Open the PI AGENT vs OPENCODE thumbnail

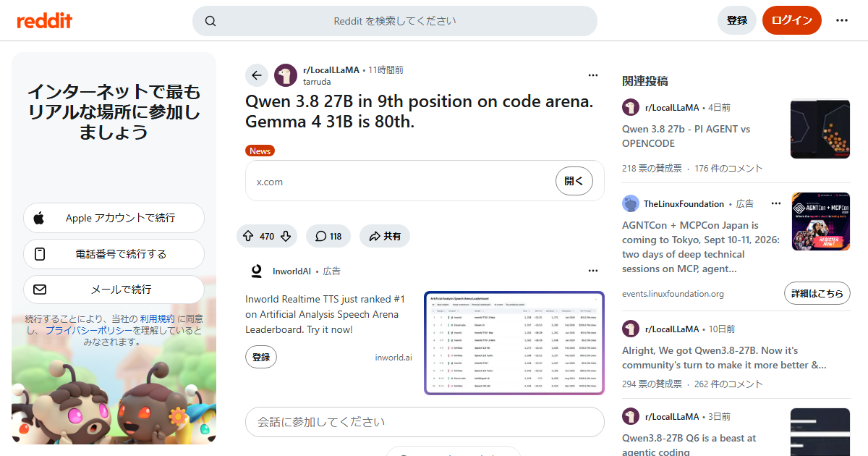(820, 129)
